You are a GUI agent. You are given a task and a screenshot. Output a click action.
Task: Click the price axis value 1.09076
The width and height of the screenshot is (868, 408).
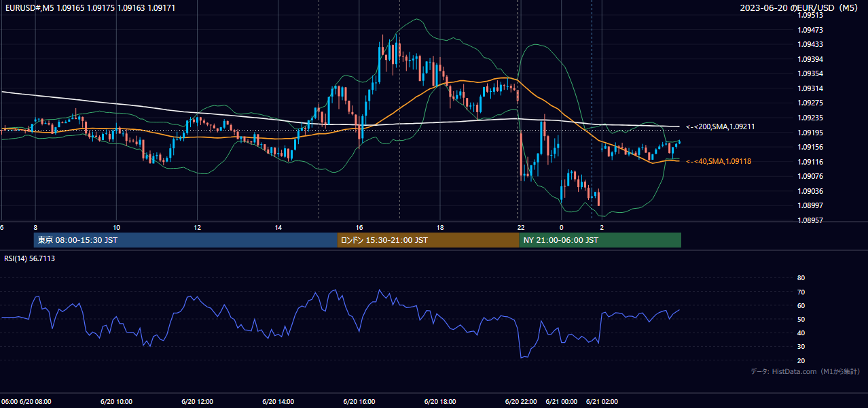[x=811, y=176]
